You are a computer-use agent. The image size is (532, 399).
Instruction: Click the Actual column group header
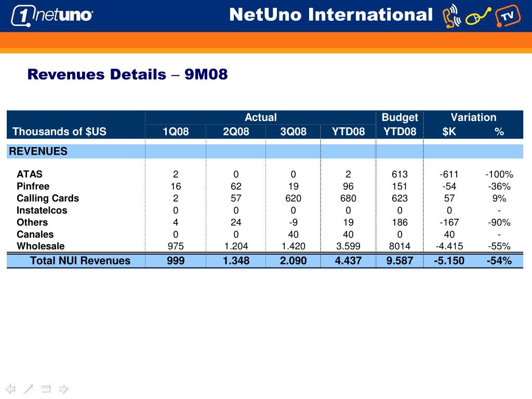click(x=261, y=117)
